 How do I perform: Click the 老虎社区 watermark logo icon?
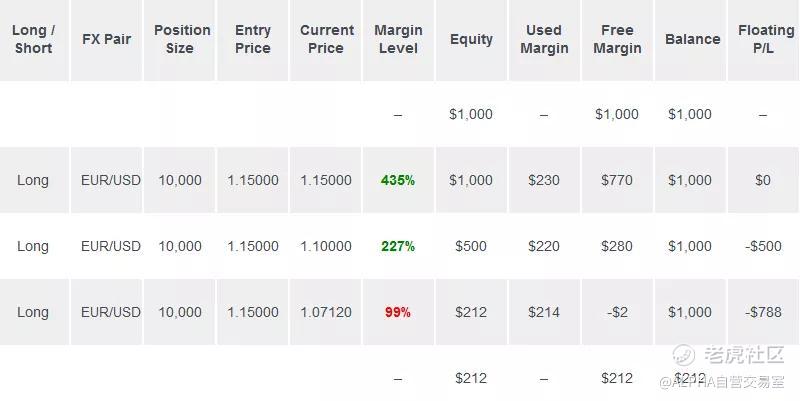685,355
